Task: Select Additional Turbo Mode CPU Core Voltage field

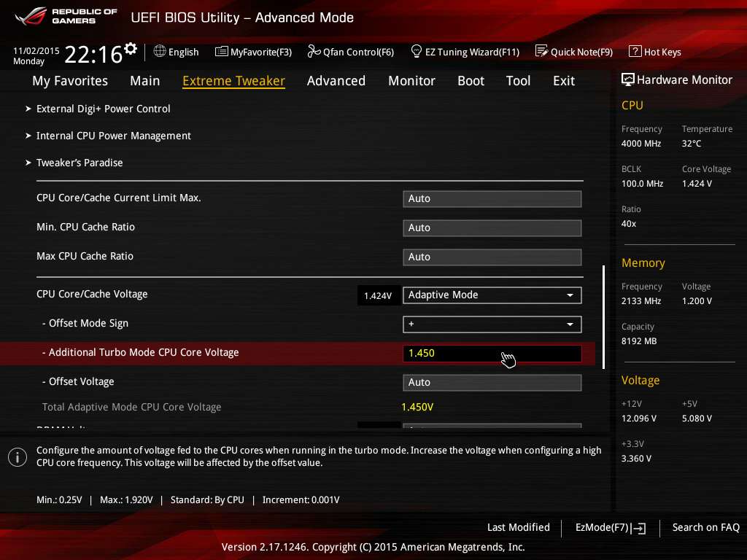Action: click(x=492, y=353)
